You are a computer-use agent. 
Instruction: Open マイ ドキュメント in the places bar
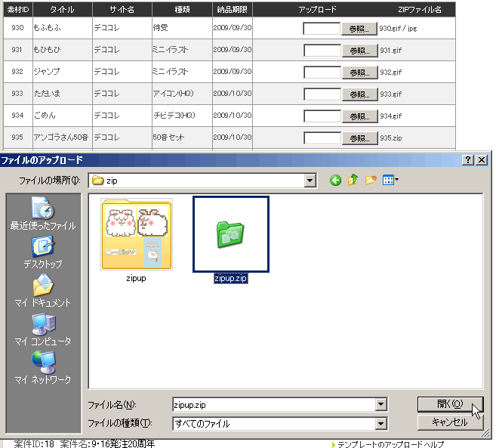click(x=42, y=290)
